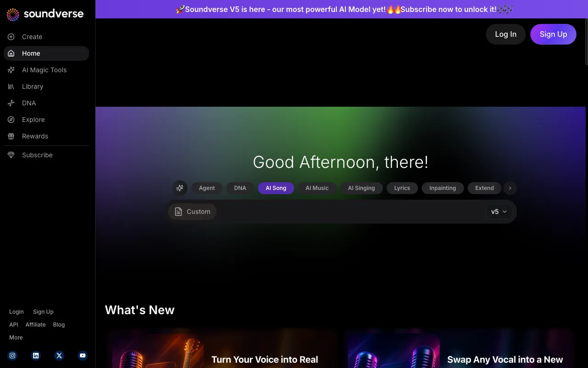Select the Lyrics chip
The width and height of the screenshot is (588, 368).
pos(402,188)
